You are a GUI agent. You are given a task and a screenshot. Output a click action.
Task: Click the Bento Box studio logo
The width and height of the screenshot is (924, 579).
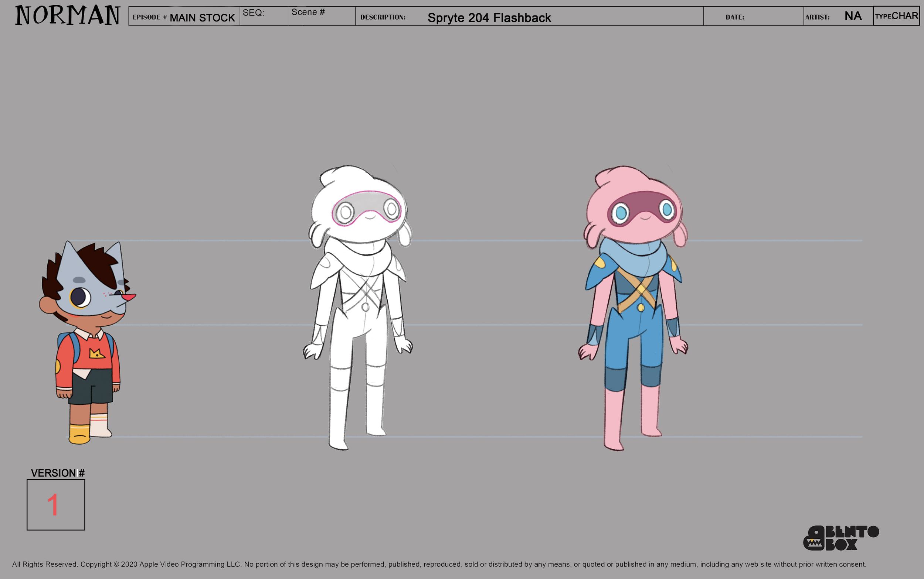click(841, 538)
